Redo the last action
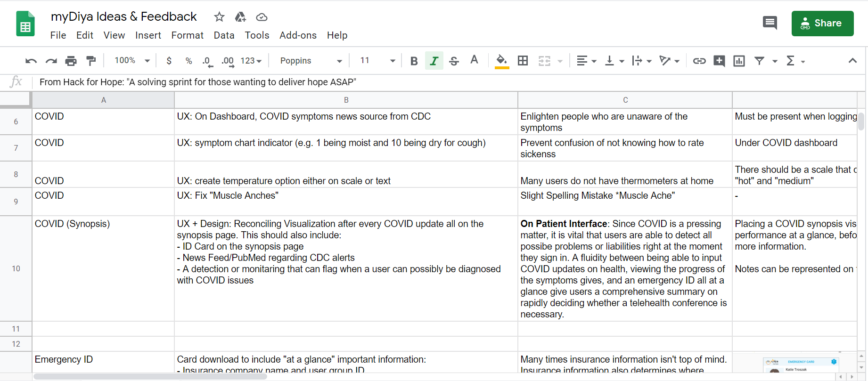 51,61
